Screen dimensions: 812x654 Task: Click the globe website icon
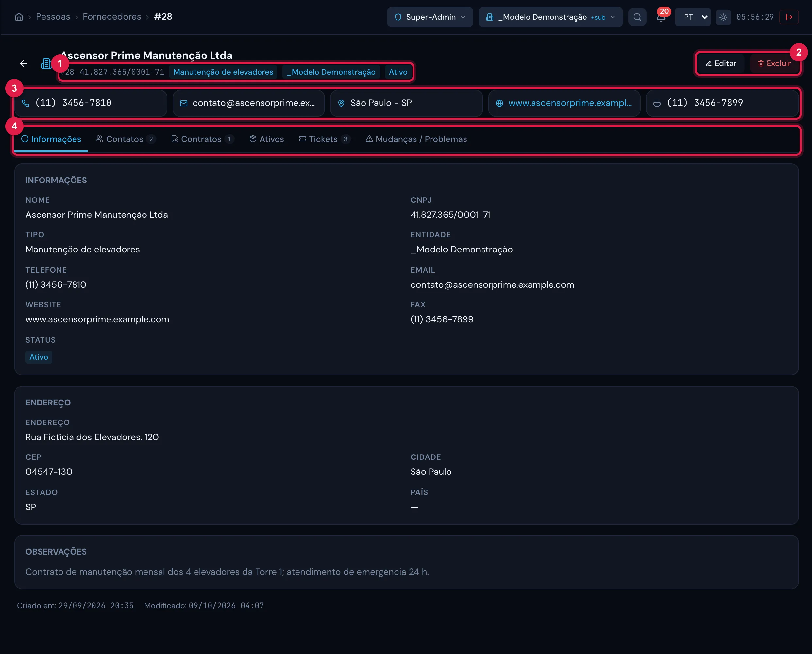[x=499, y=103]
